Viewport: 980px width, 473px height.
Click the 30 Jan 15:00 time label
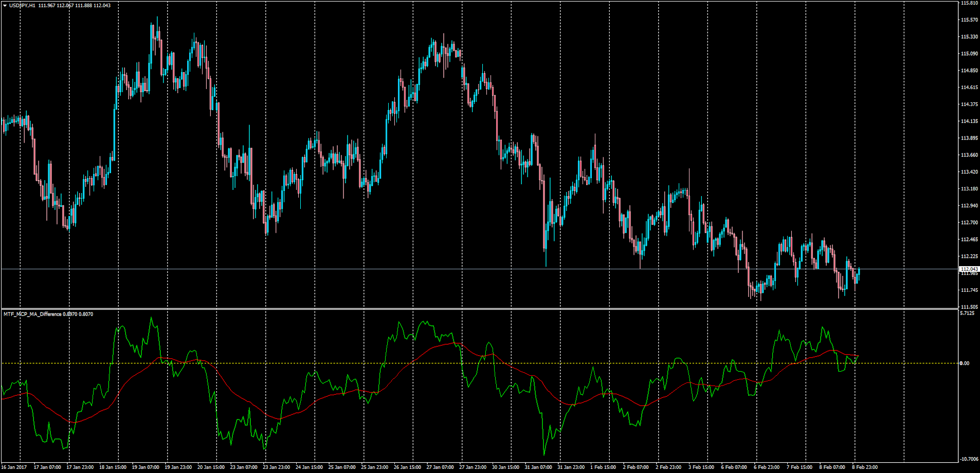click(x=505, y=467)
